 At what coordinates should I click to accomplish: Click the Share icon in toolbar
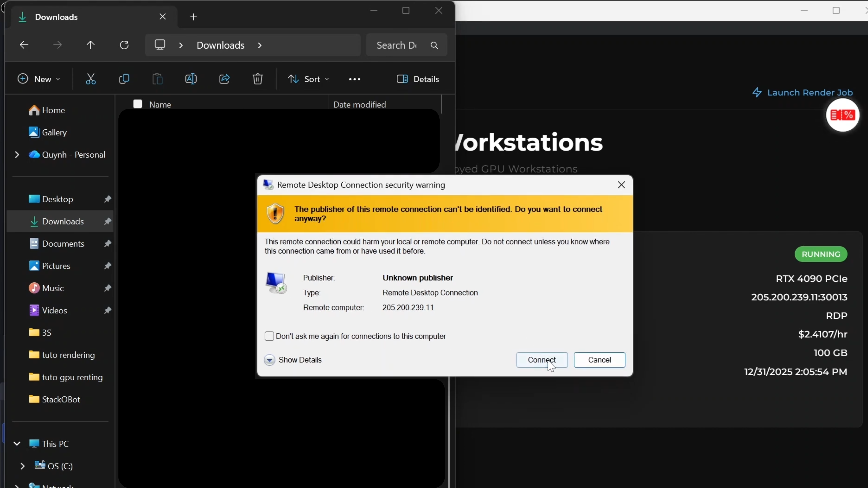pyautogui.click(x=224, y=79)
